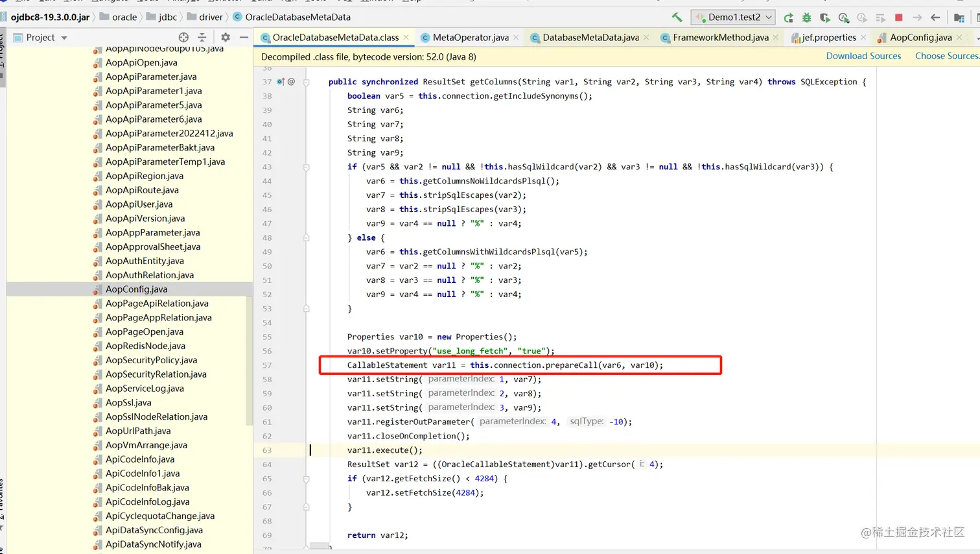
Task: Close the DatabaseMetaData.java tab
Action: pyautogui.click(x=646, y=38)
